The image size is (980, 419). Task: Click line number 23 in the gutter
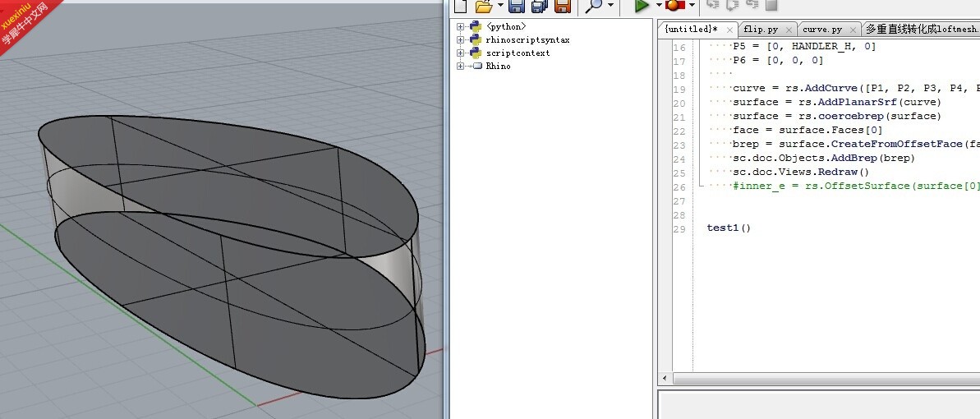[x=679, y=145]
